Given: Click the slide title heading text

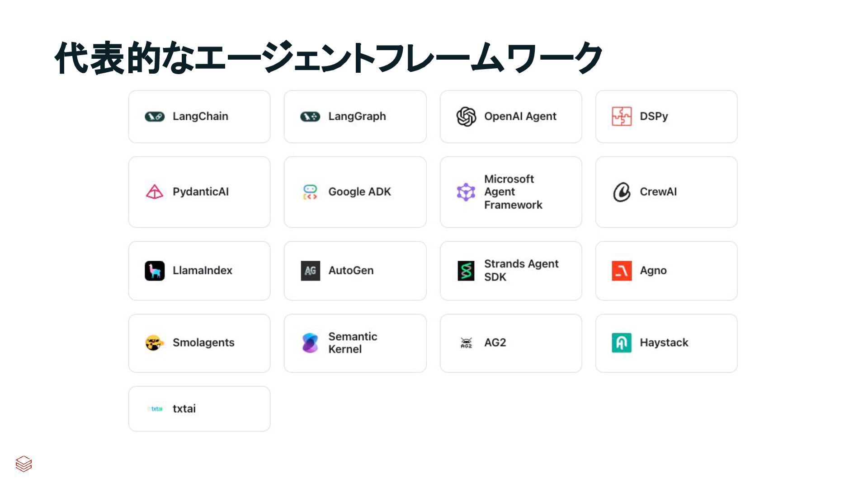Looking at the screenshot, I should click(x=328, y=58).
